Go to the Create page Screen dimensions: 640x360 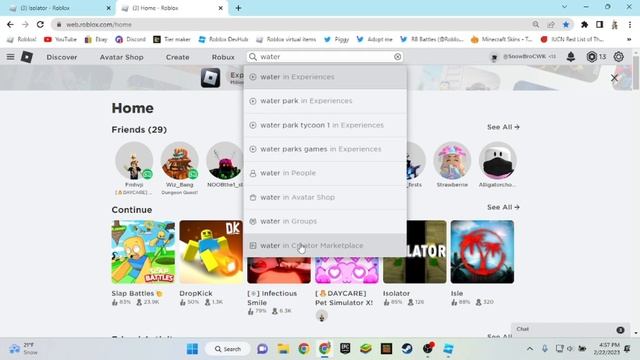178,57
